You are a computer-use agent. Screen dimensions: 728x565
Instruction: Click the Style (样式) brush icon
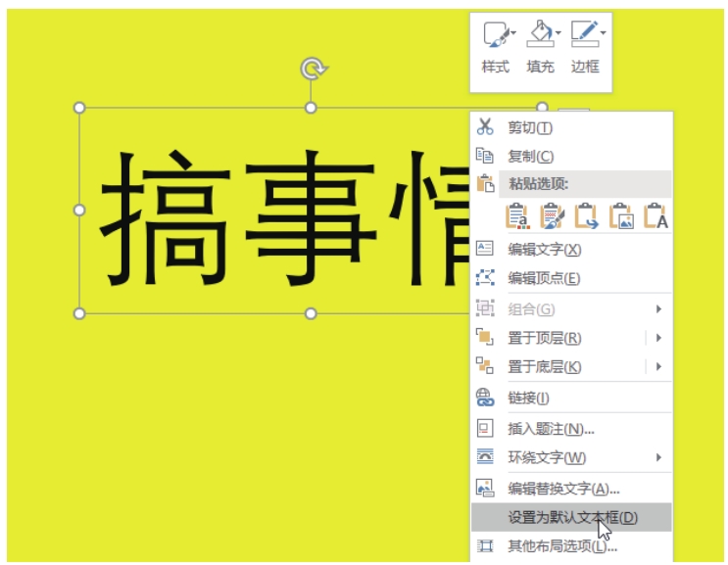[x=496, y=34]
